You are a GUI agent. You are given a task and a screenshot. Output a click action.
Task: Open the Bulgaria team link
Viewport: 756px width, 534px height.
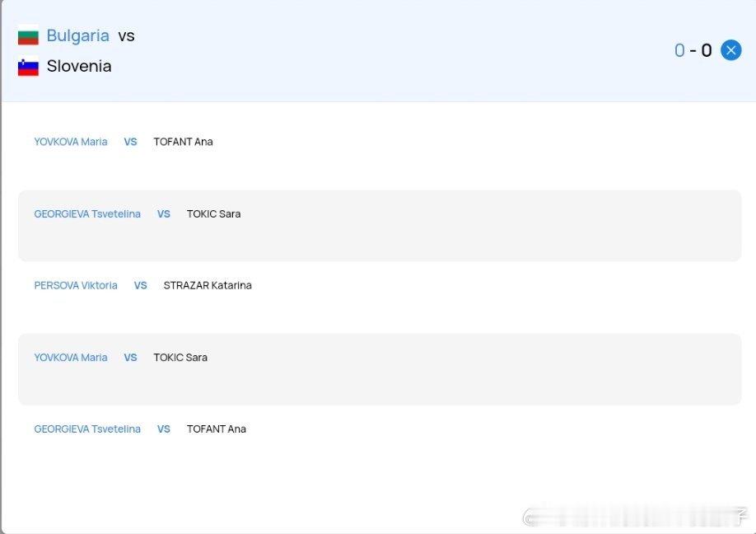tap(78, 35)
